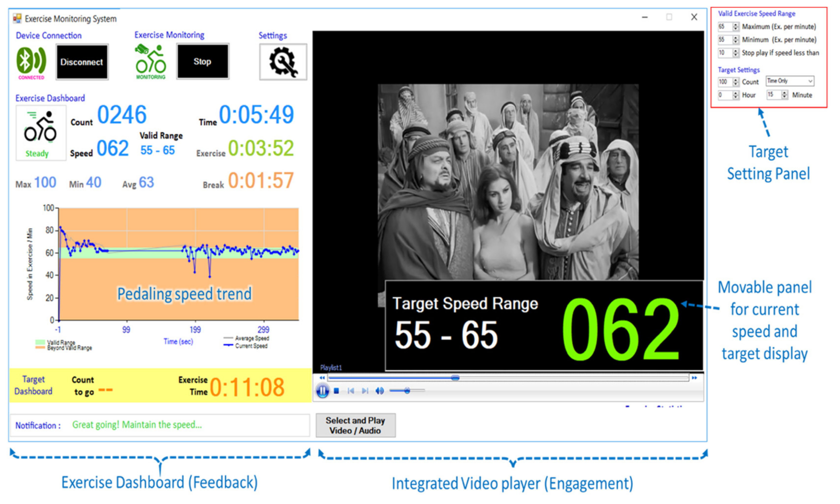The width and height of the screenshot is (840, 504).
Task: Click the Min speed value 40
Action: [x=93, y=182]
